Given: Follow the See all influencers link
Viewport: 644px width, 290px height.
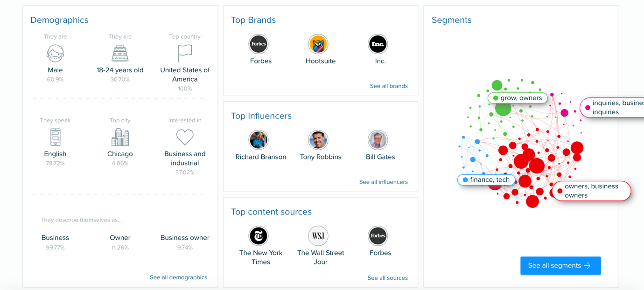Looking at the screenshot, I should point(383,182).
